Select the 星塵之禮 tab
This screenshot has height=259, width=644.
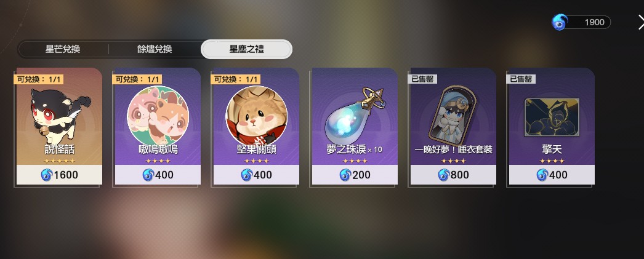pos(246,49)
